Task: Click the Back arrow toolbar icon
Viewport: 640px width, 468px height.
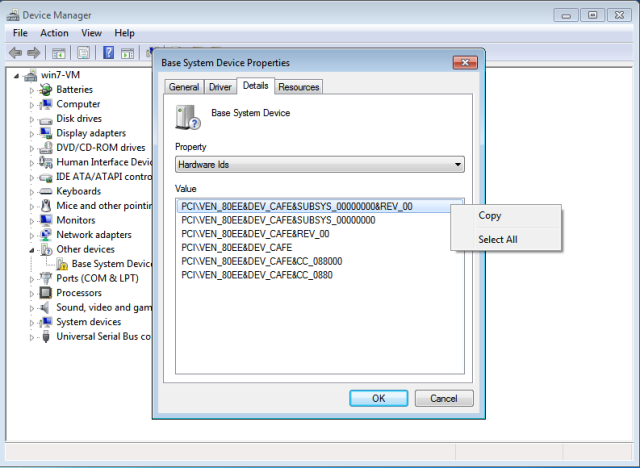Action: (x=16, y=53)
